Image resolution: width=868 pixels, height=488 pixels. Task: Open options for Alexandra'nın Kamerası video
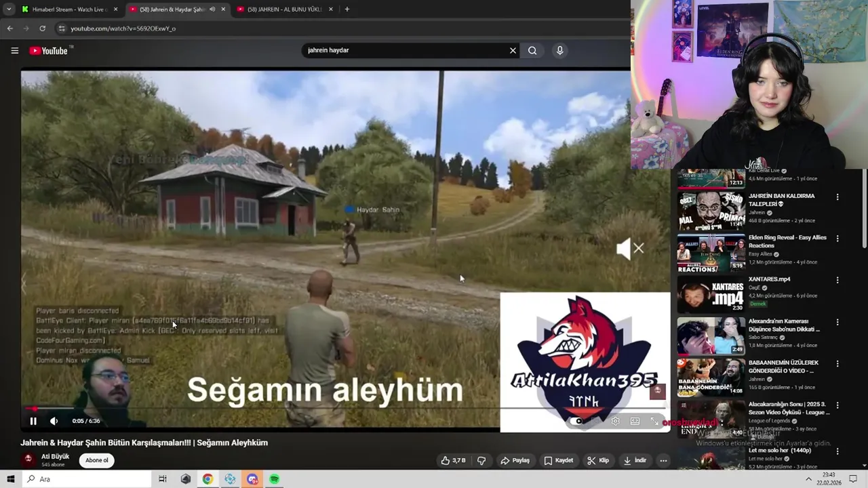837,322
